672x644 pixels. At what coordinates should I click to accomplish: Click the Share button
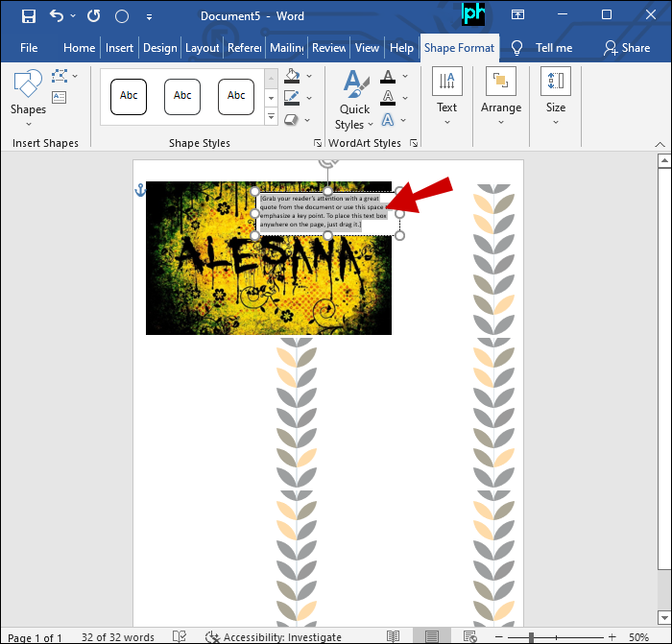[627, 48]
